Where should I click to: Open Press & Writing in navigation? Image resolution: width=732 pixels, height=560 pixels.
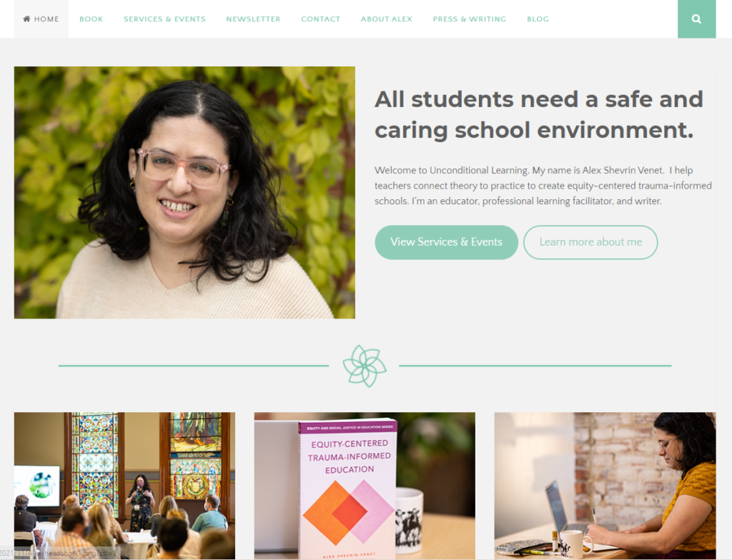coord(469,19)
